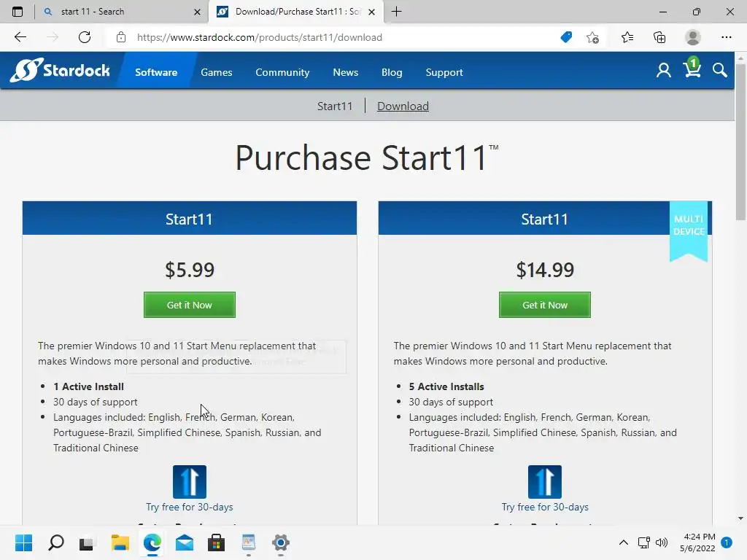This screenshot has width=747, height=560.
Task: Click 'Try free for 30-days' in $14.99 card
Action: point(544,507)
